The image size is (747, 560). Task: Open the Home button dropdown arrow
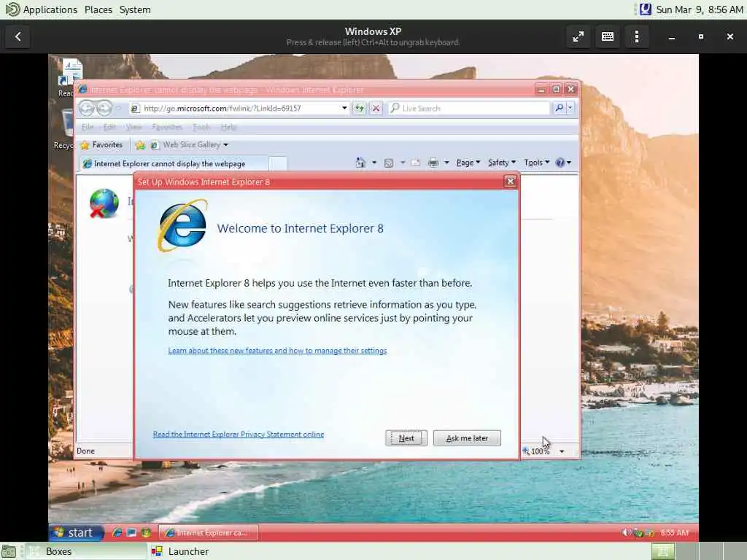pyautogui.click(x=374, y=163)
